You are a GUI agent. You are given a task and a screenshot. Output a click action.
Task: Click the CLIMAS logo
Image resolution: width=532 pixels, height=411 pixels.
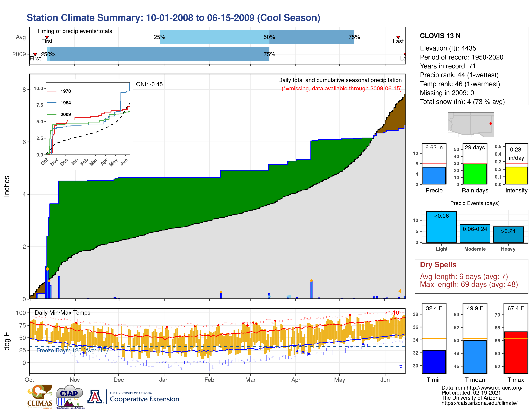tap(40, 396)
